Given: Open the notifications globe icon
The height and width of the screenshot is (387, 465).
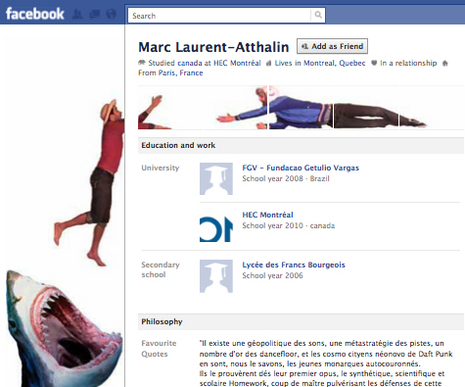Looking at the screenshot, I should tap(111, 14).
